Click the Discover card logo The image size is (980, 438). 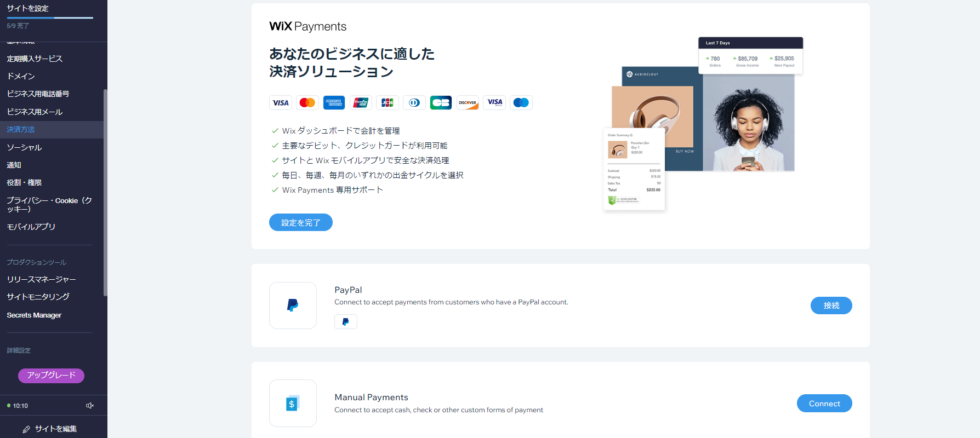point(468,103)
